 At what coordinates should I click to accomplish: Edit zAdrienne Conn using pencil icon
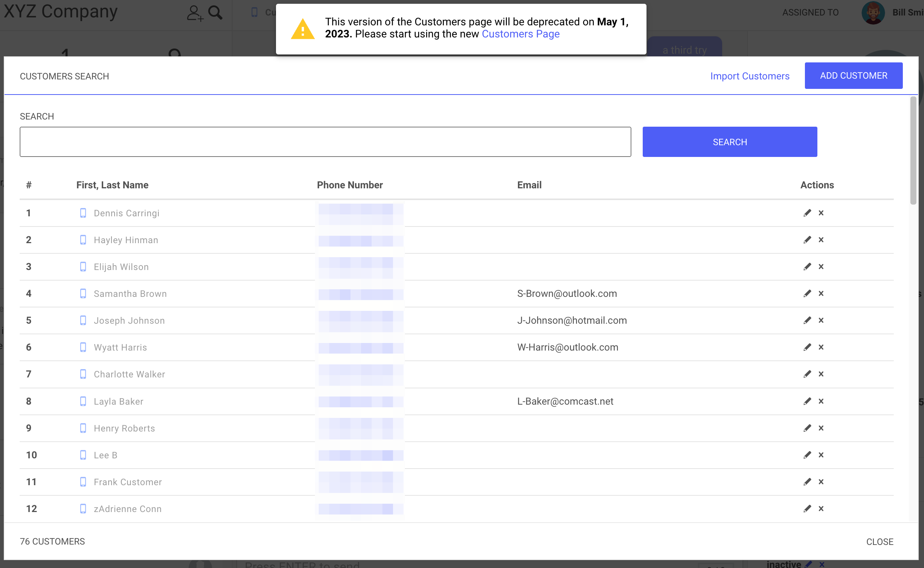click(807, 509)
